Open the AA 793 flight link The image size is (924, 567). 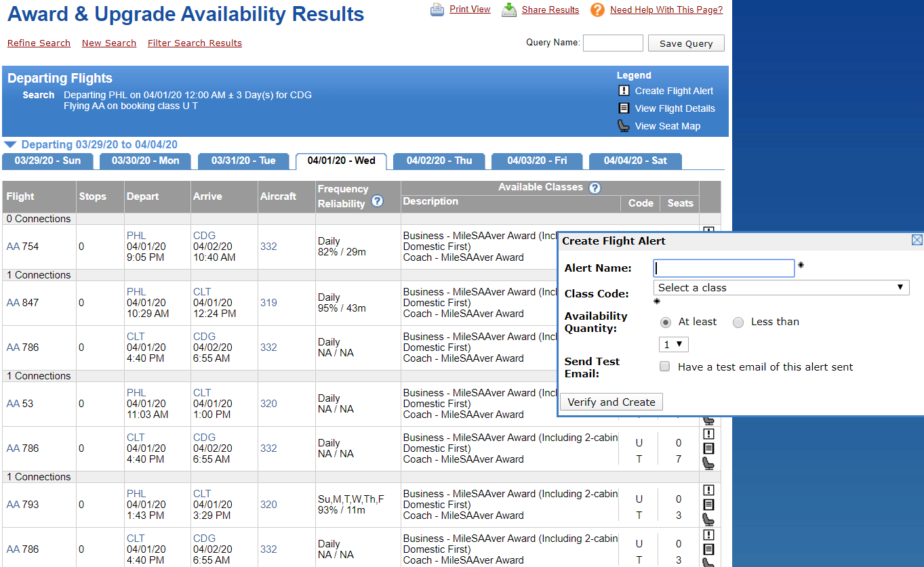(x=13, y=505)
